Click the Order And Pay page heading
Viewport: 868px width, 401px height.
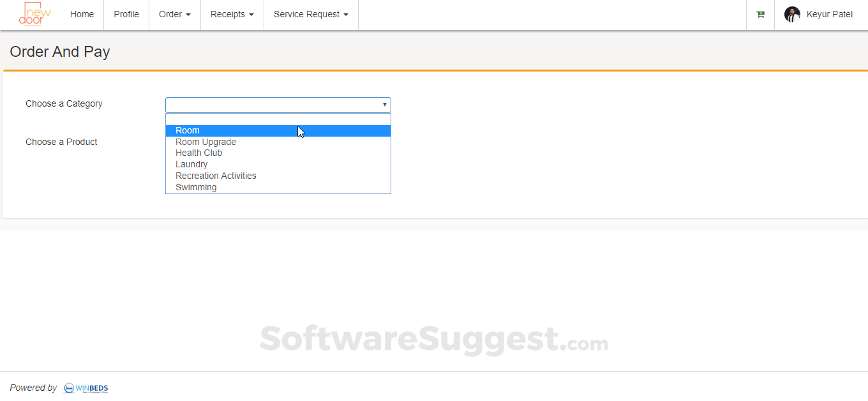[60, 52]
